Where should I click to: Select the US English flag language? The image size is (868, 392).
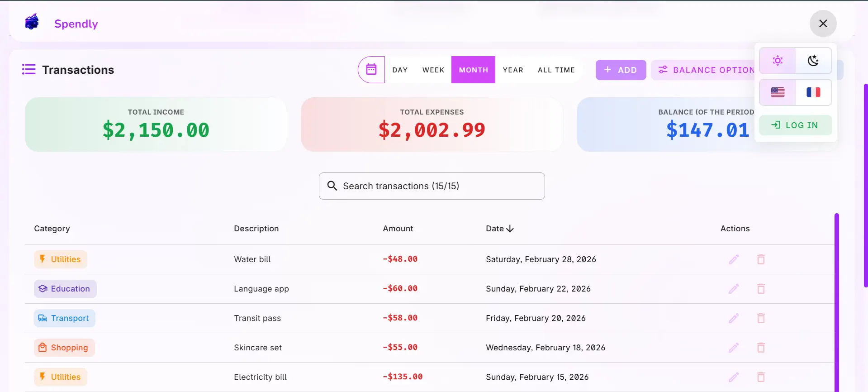(778, 92)
